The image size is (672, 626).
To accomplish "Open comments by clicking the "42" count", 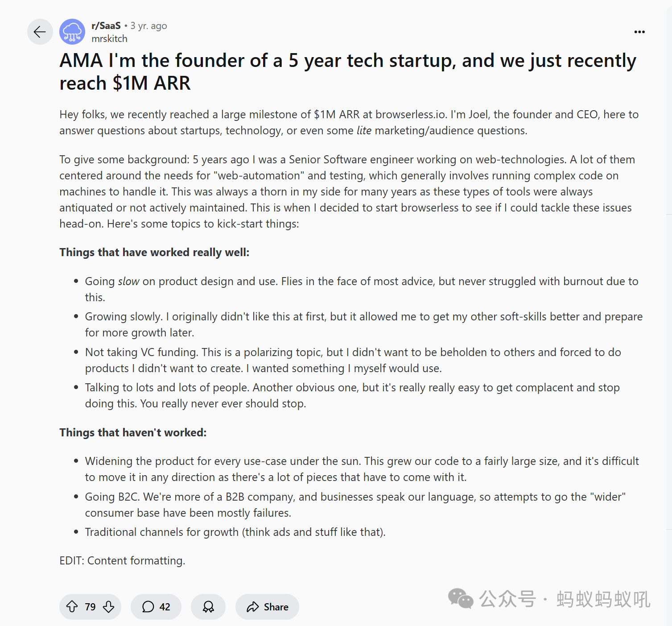I will [x=165, y=607].
